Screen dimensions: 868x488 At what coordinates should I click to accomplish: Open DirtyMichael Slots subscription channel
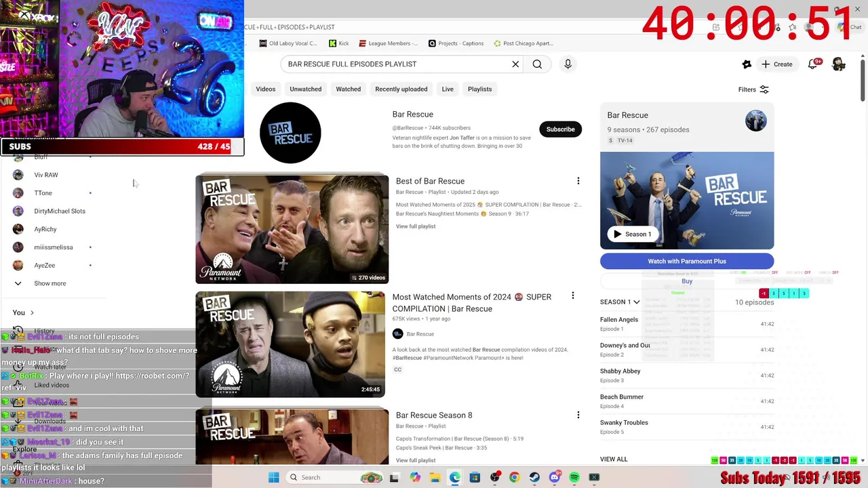60,211
